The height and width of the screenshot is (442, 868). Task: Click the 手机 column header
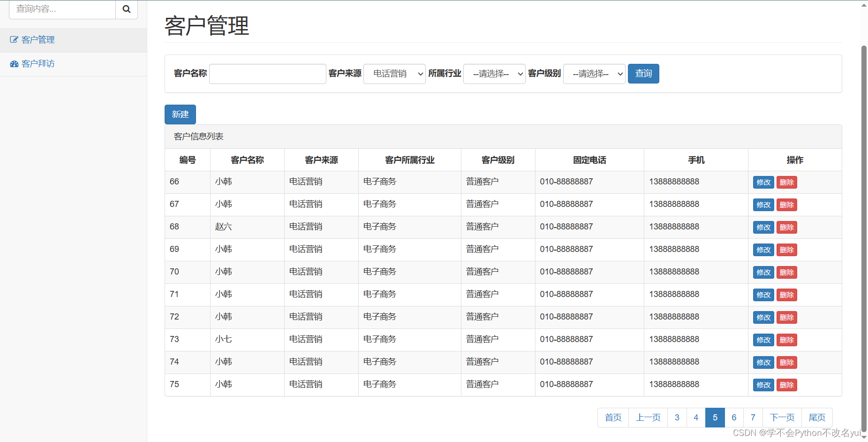696,160
